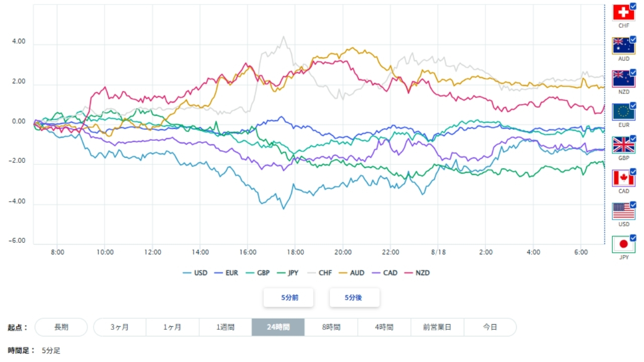
Task: Select the 3ヶ月 range tab
Action: tap(120, 327)
